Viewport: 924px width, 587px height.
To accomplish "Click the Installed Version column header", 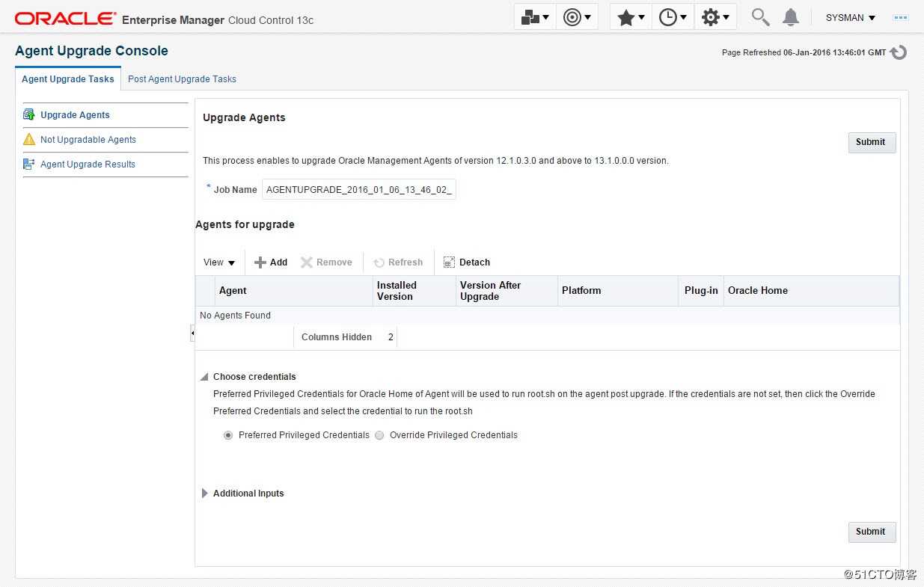I will click(x=414, y=291).
